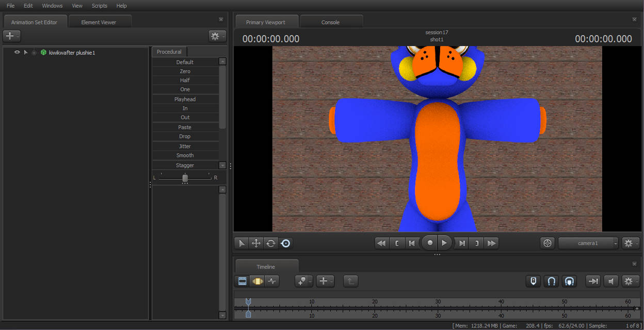The image size is (644, 330).
Task: Open the camera1 dropdown
Action: pos(588,243)
